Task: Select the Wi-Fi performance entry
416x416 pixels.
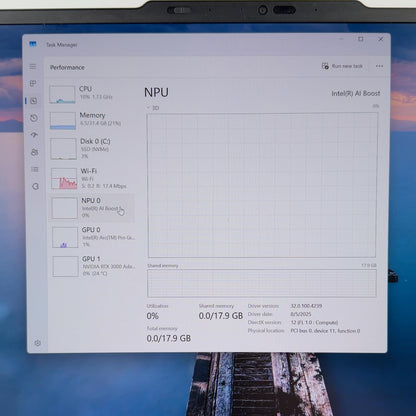Action: [92, 178]
